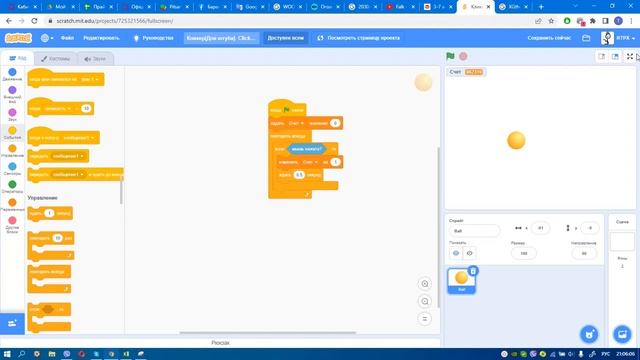Switch to the Звуки tab
The width and height of the screenshot is (640, 360).
(x=95, y=59)
